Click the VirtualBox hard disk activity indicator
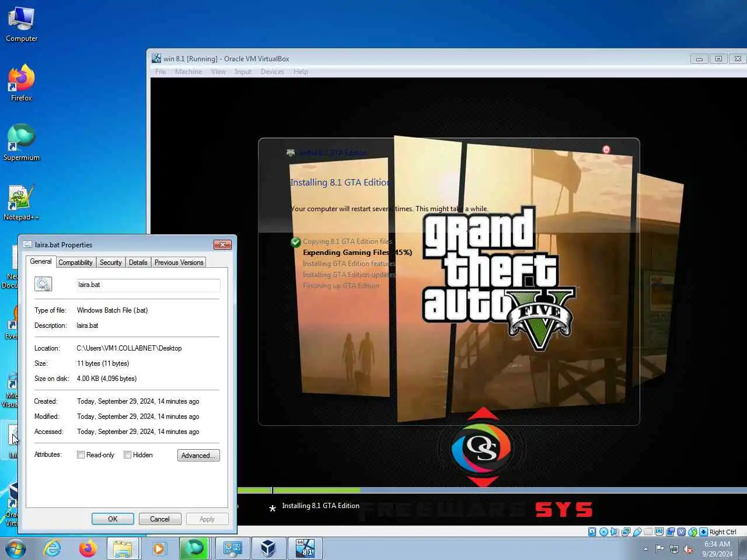The image size is (747, 560). [592, 531]
